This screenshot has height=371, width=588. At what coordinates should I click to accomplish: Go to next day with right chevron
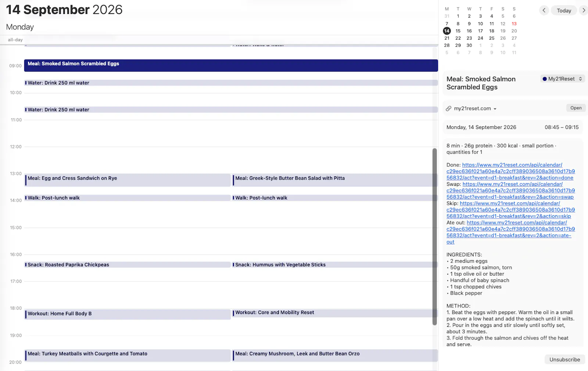(584, 10)
